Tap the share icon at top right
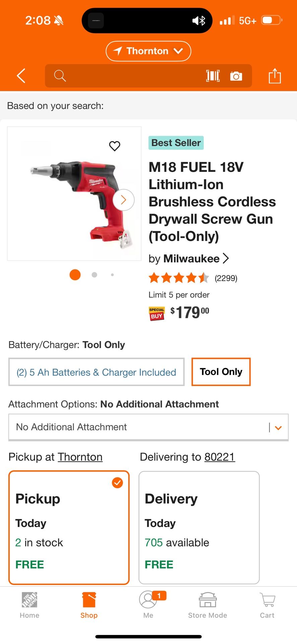The image size is (297, 644). pos(275,76)
